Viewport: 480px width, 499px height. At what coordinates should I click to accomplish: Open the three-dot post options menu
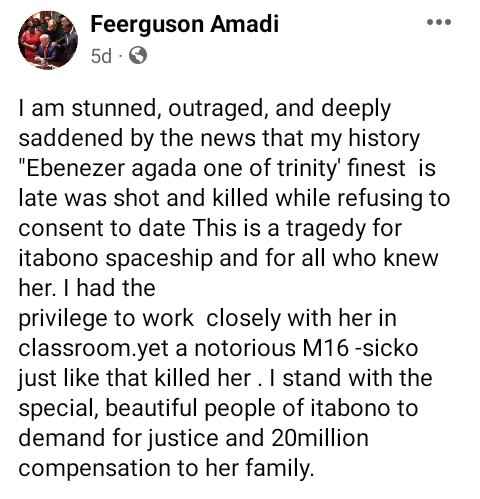click(x=439, y=22)
